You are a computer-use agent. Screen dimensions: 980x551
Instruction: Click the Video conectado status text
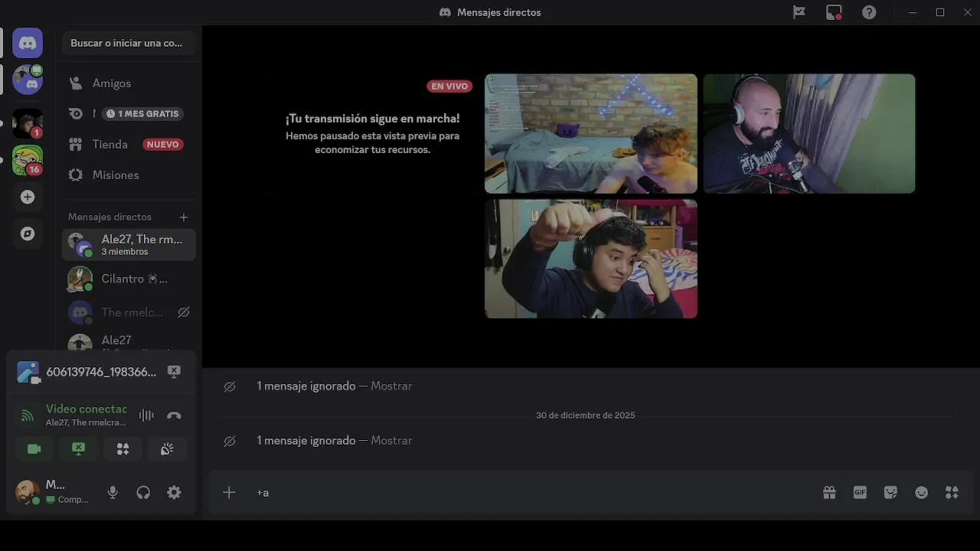[x=87, y=409]
